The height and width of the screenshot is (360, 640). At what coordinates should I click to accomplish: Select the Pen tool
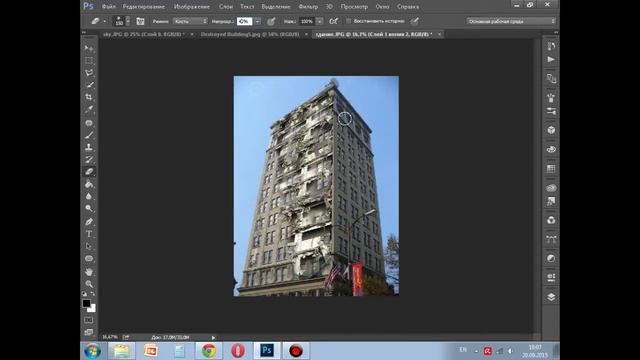(89, 222)
